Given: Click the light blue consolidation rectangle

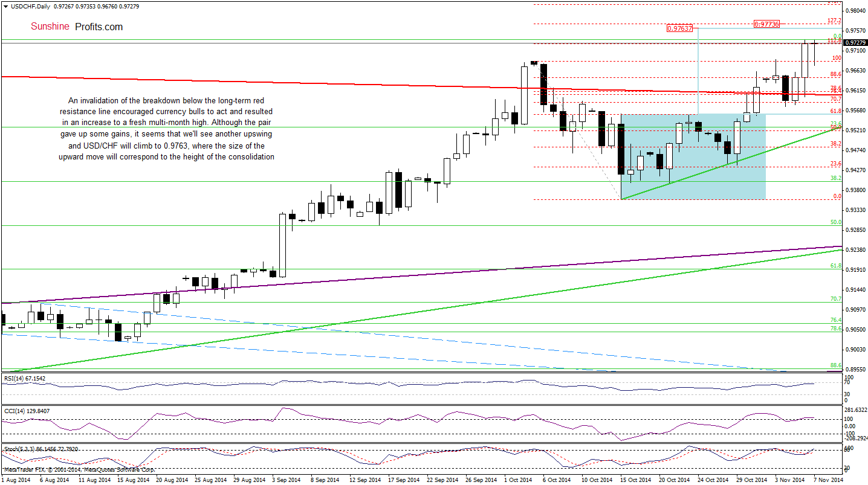Looking at the screenshot, I should coord(693,156).
